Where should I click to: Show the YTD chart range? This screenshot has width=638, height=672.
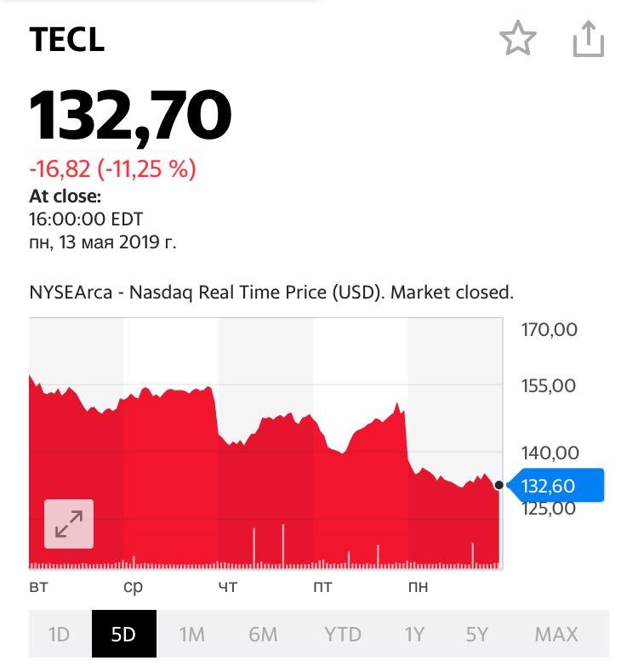342,634
